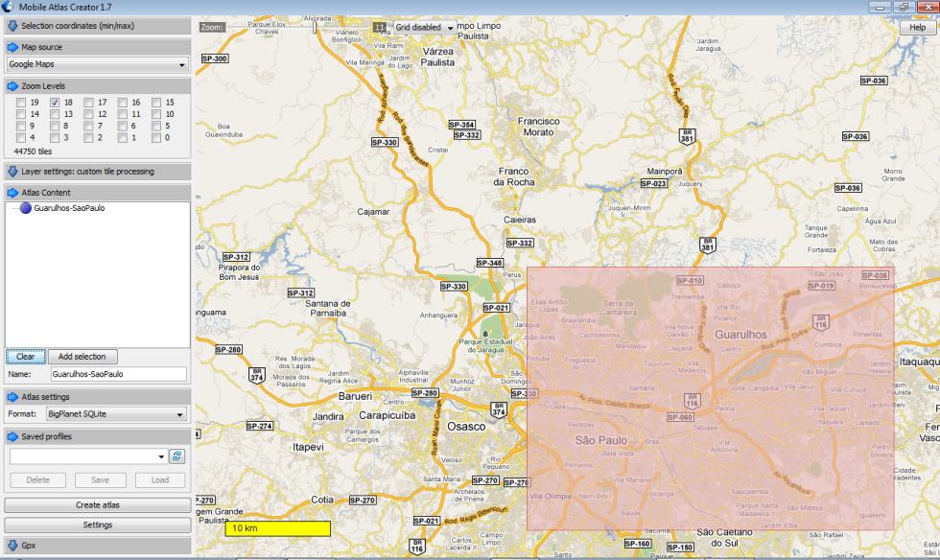Enable zoom level 14 checkbox
Image resolution: width=940 pixels, height=560 pixels.
pos(21,114)
